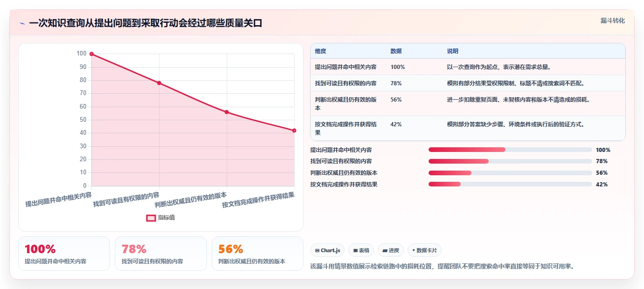Click the description starting 模拟部分答案缺少步骤

(x=515, y=124)
